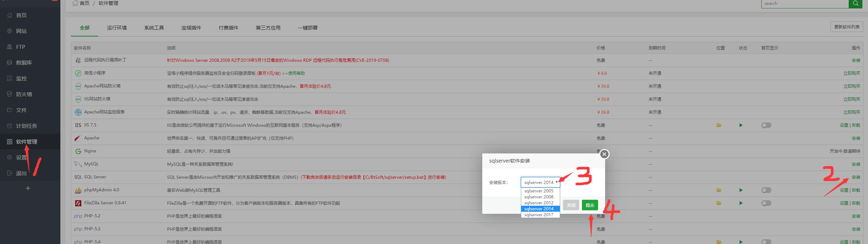Viewport: 868px width, 244px height.
Task: Click the phpMyAdmin green play status icon
Action: click(741, 190)
